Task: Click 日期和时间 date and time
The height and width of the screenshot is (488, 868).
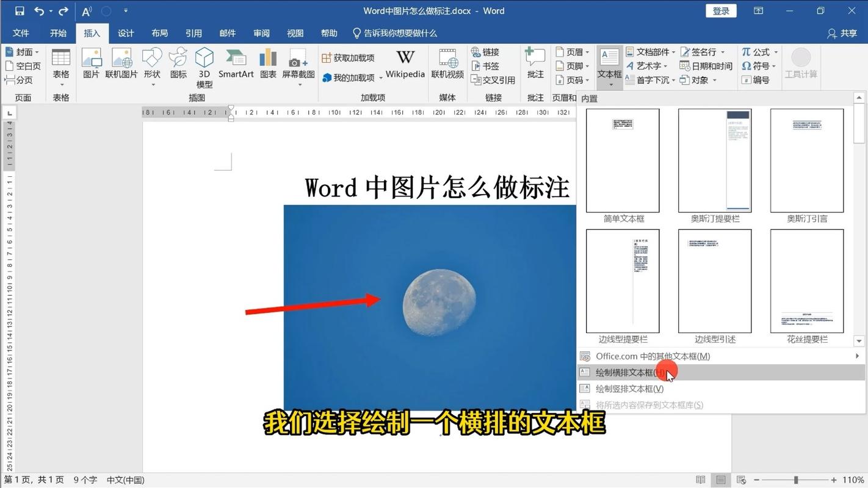Action: point(706,66)
